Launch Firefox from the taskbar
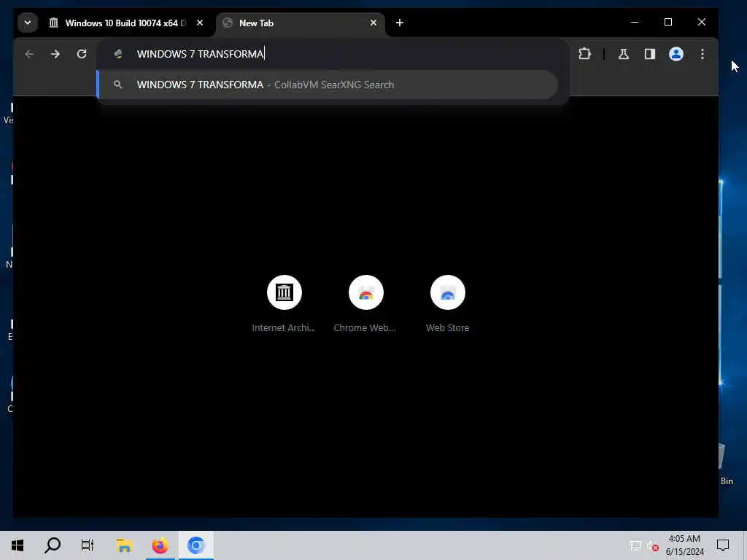Viewport: 747px width, 560px height. [160, 545]
